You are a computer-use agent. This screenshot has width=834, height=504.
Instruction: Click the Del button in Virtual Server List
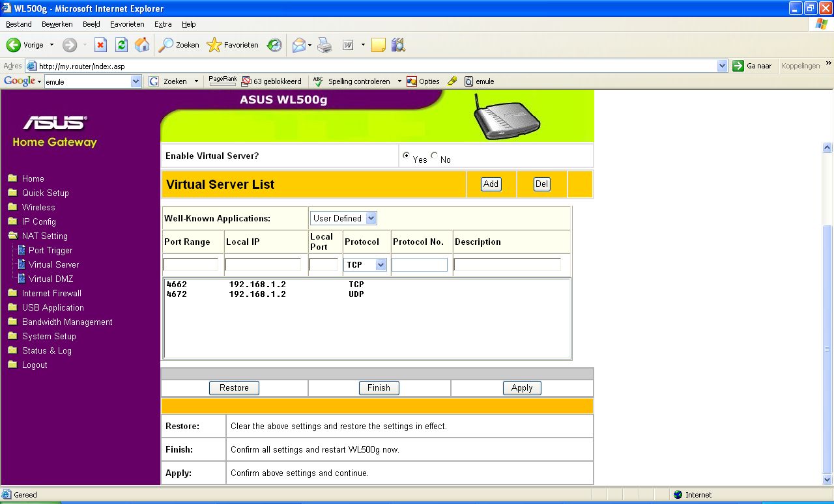coord(542,184)
